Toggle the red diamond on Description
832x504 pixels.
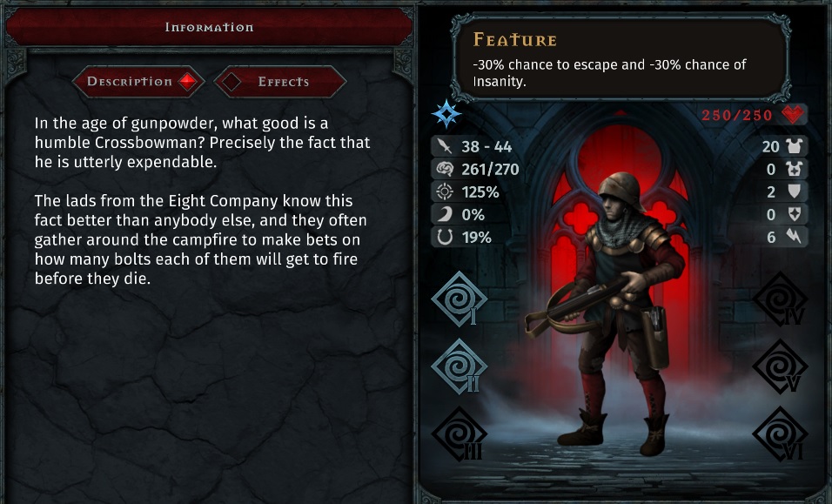point(187,82)
